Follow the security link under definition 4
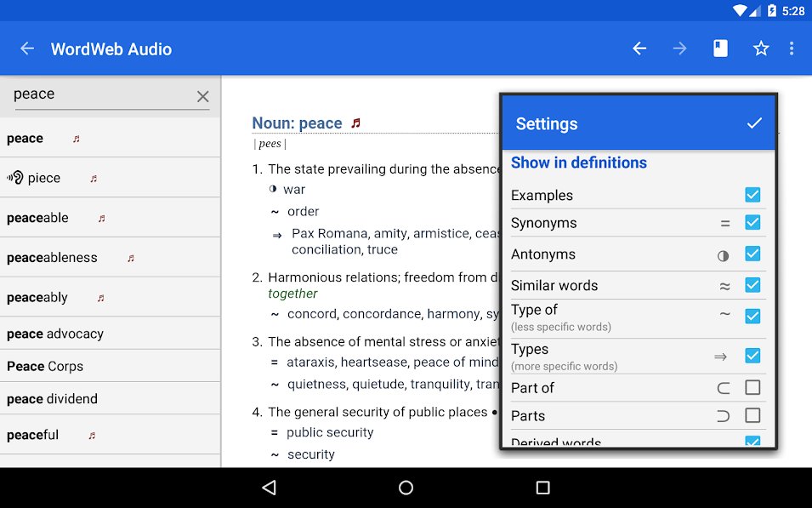 point(310,454)
